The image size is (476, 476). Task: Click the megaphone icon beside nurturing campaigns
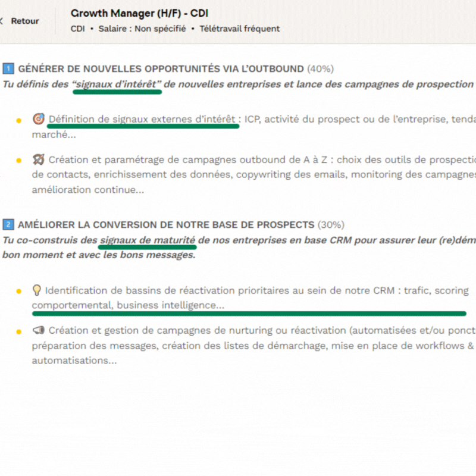[38, 330]
